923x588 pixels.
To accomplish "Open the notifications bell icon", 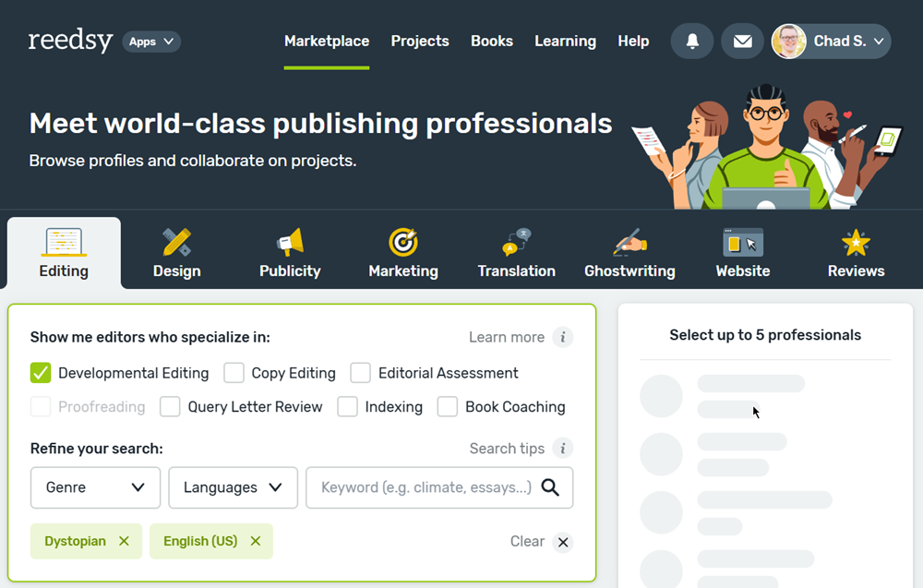I will 692,42.
